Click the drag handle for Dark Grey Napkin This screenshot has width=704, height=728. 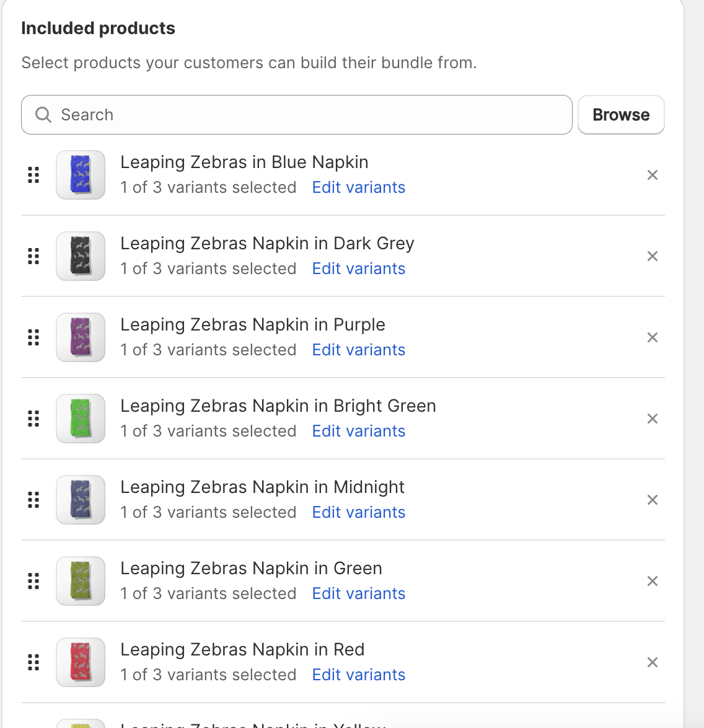click(33, 256)
